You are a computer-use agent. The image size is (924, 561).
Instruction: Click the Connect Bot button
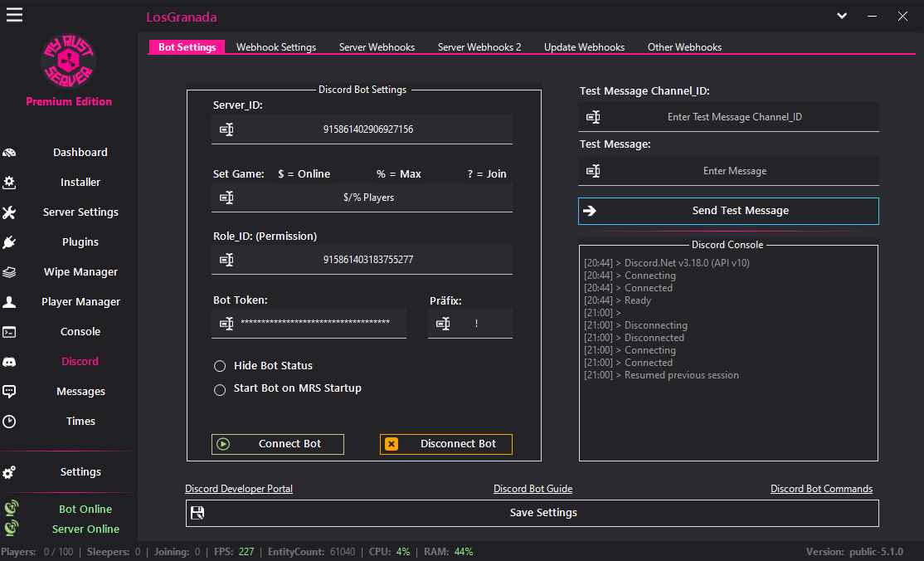pyautogui.click(x=278, y=444)
